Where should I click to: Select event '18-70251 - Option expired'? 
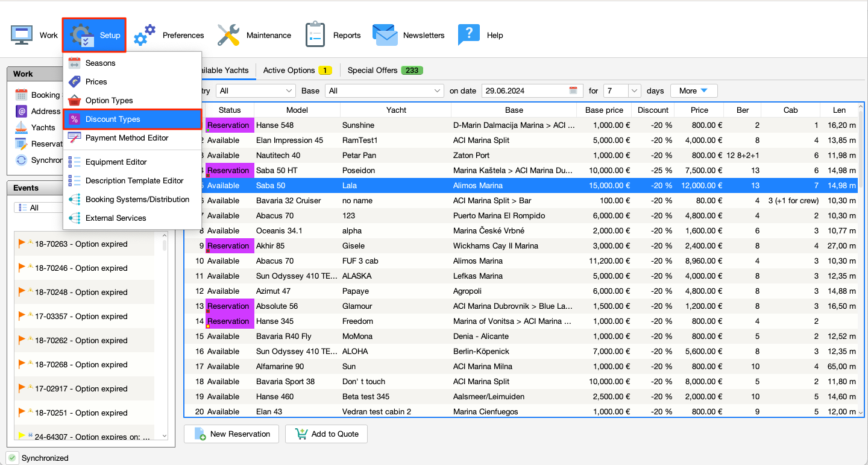[x=84, y=413]
